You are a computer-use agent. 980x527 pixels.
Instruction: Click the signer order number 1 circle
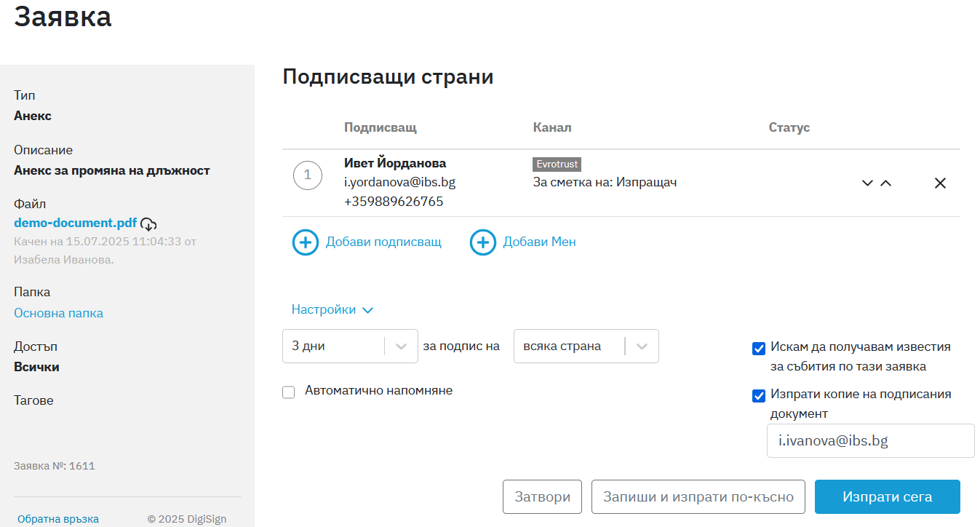click(307, 175)
